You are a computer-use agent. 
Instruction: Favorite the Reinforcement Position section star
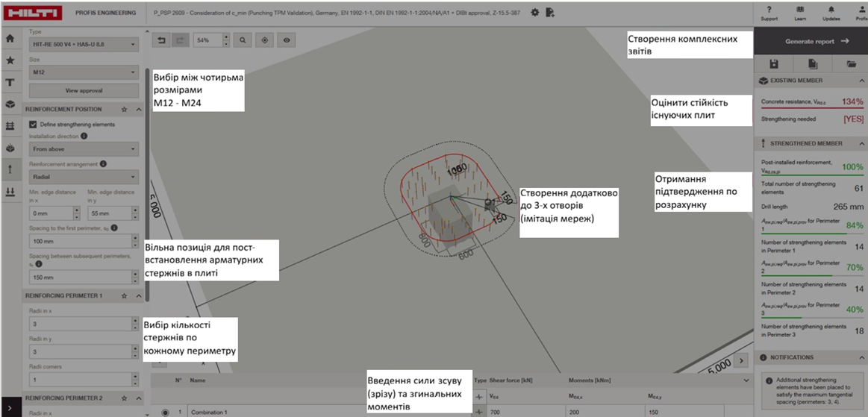tap(125, 110)
